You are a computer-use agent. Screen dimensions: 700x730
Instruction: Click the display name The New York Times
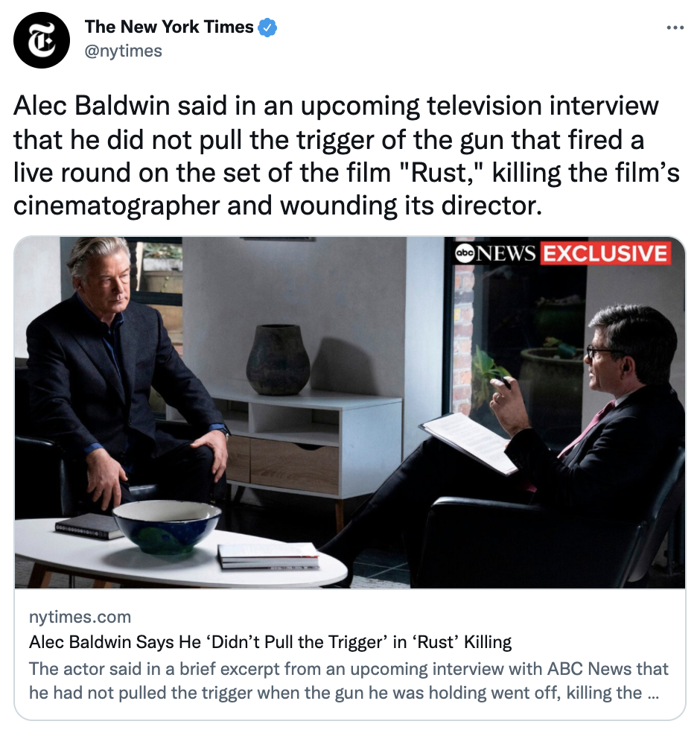click(x=169, y=27)
